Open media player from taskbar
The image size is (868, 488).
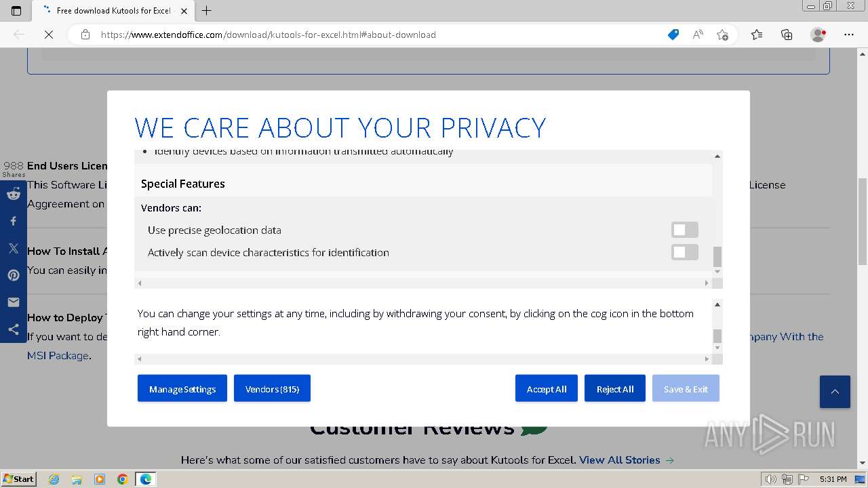coord(100,479)
